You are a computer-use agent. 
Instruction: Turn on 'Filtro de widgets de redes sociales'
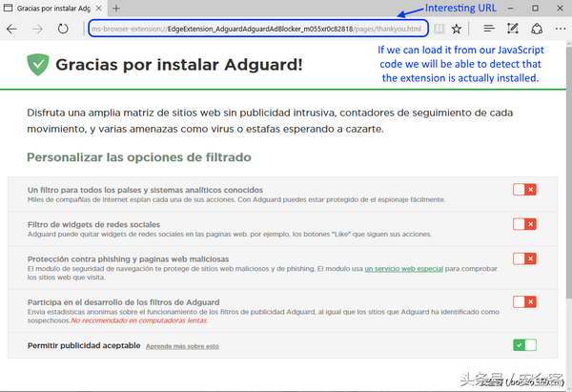[x=524, y=224]
